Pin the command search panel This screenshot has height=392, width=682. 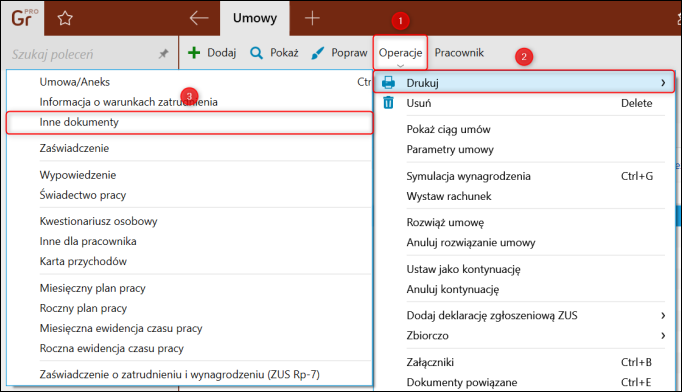(163, 54)
